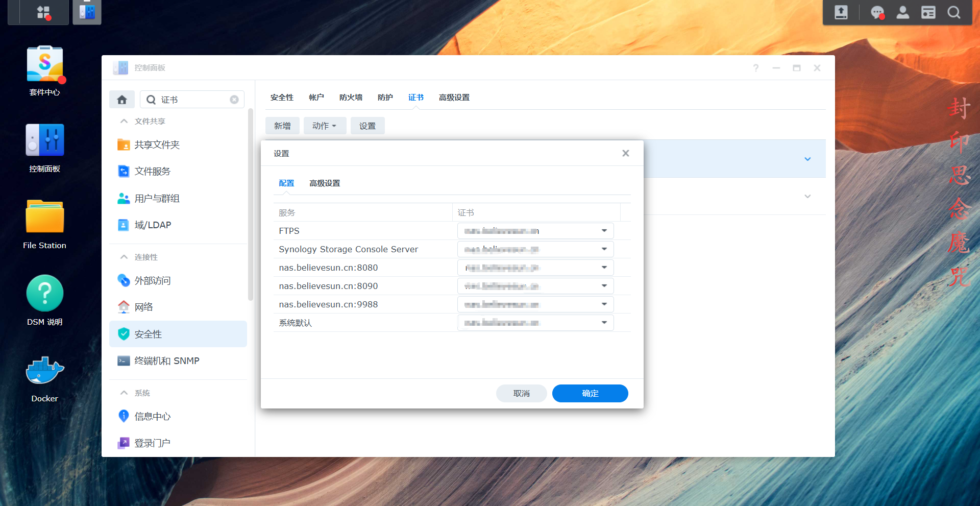Screen dimensions: 980x506
Task: Open External Access in the sidebar
Action: click(x=178, y=281)
